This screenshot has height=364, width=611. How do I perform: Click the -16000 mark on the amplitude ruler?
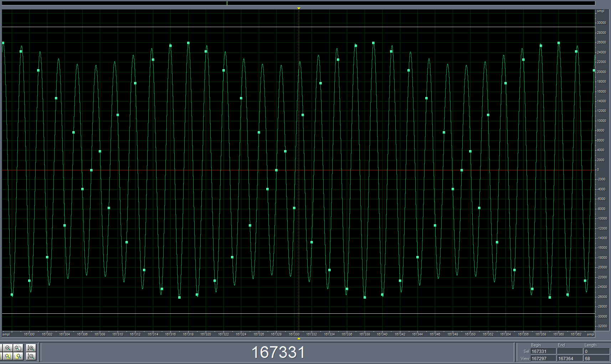[602, 248]
